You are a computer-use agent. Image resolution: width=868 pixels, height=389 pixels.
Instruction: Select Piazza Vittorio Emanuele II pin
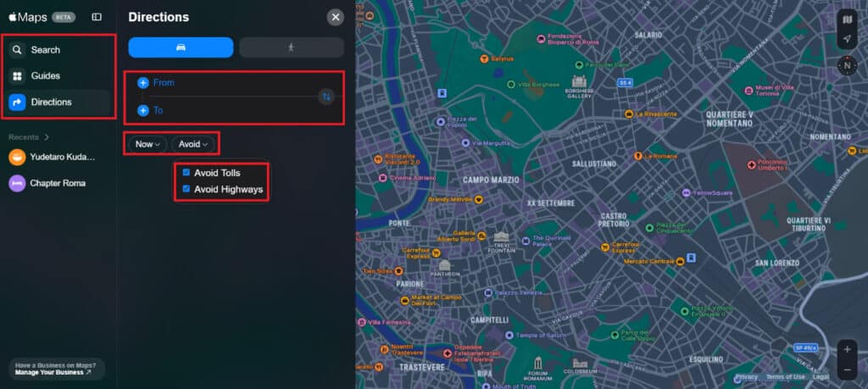(685, 311)
